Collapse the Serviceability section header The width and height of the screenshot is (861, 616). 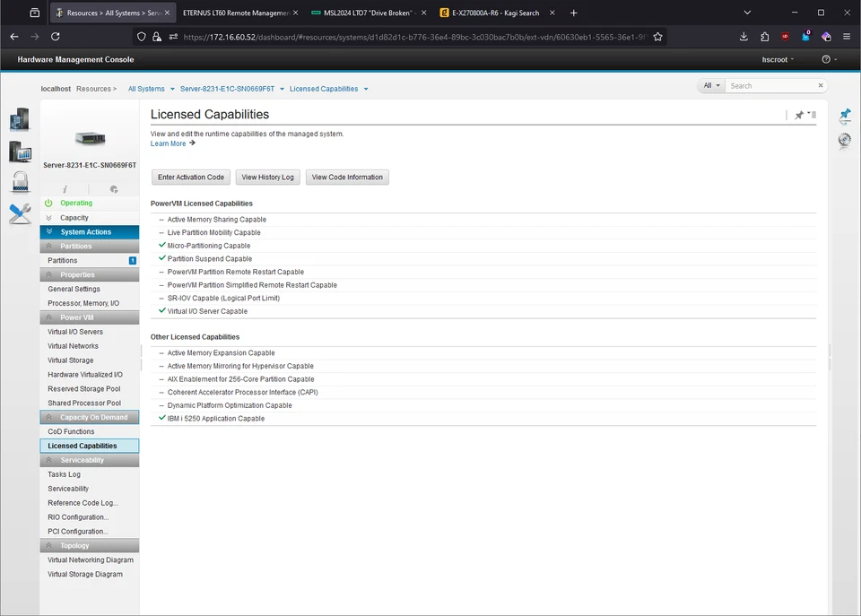90,461
